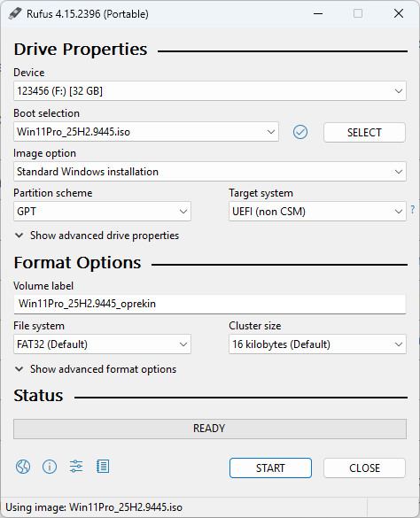
Task: Click the Volume label caption
Action: point(43,286)
